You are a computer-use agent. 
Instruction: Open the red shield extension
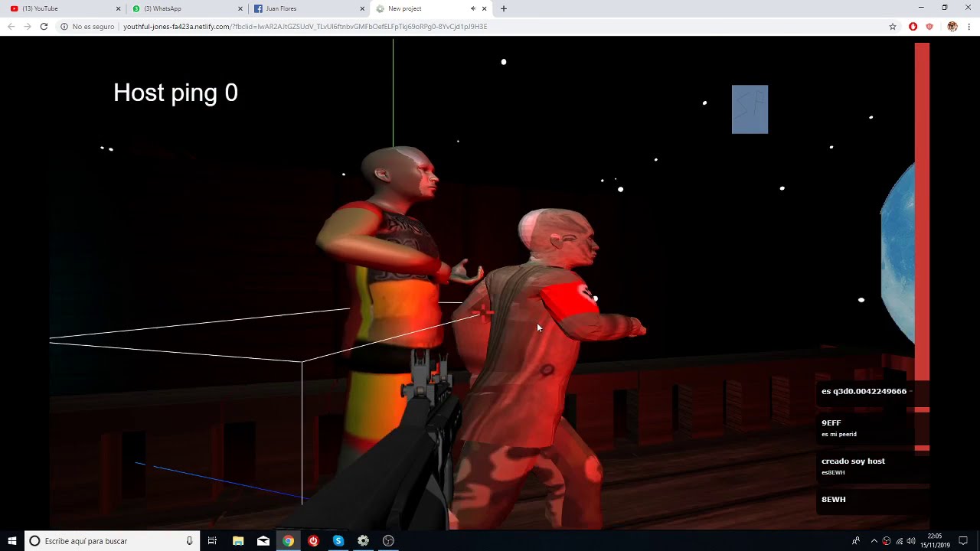click(929, 27)
